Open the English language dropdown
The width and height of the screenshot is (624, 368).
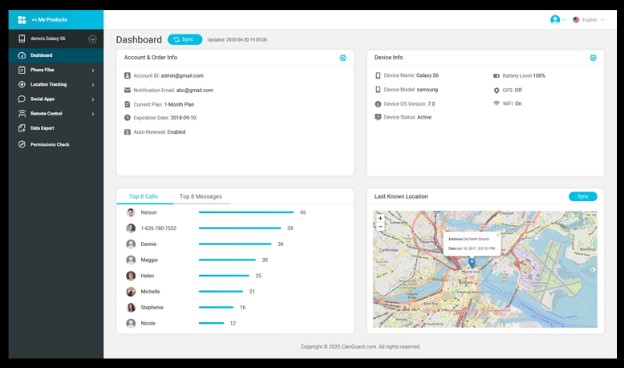(589, 20)
